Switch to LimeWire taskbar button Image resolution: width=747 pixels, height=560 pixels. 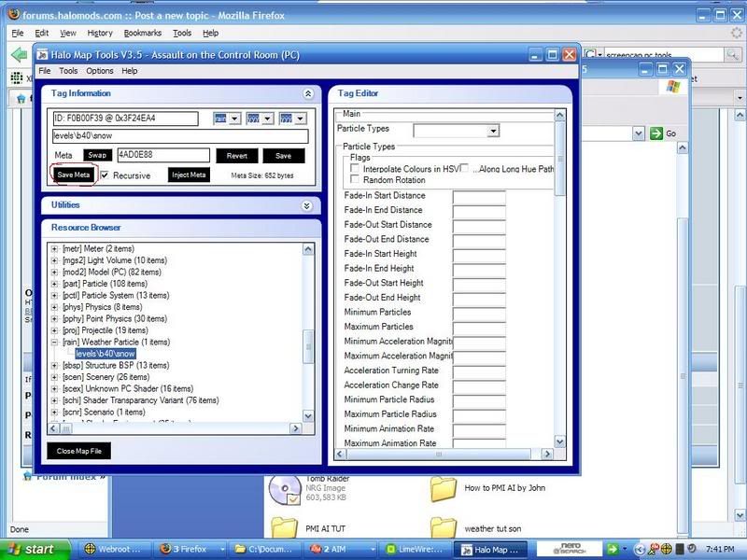pyautogui.click(x=415, y=549)
